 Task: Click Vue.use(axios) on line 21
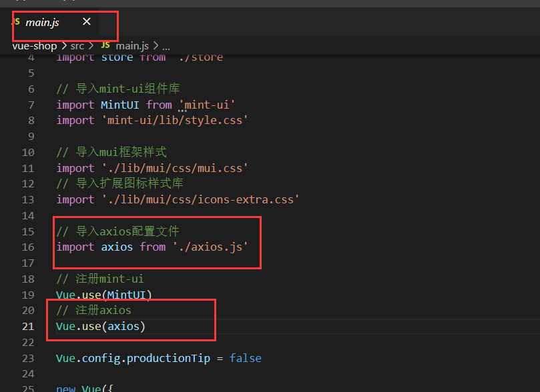coord(101,326)
